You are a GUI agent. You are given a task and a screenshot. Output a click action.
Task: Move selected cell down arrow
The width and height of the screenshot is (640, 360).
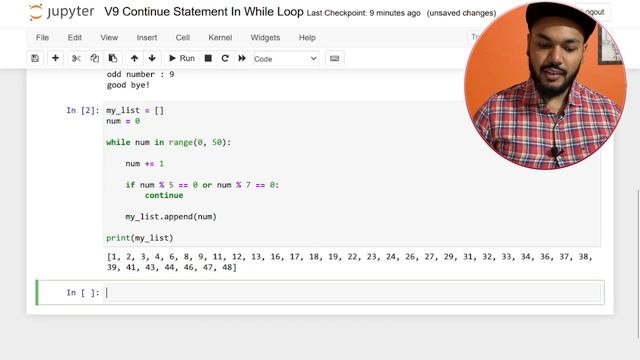(152, 58)
